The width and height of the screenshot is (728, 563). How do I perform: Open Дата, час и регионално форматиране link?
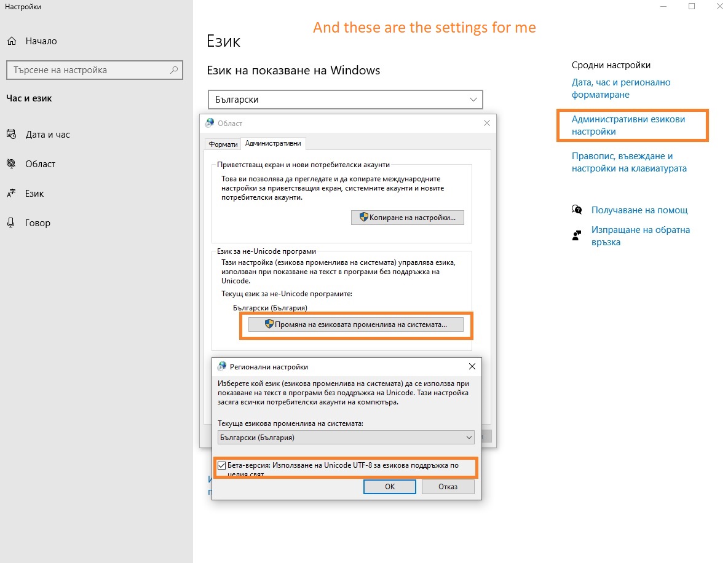[x=621, y=88]
